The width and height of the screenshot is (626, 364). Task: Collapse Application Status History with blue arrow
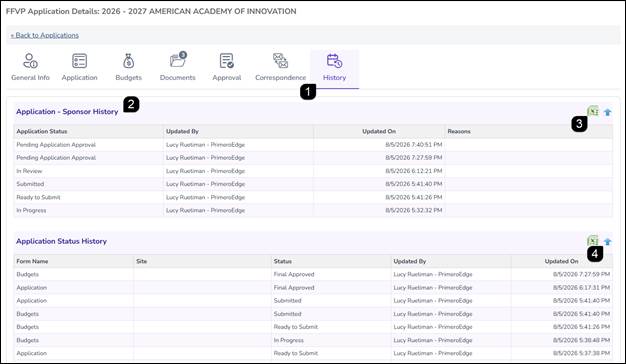click(x=607, y=241)
